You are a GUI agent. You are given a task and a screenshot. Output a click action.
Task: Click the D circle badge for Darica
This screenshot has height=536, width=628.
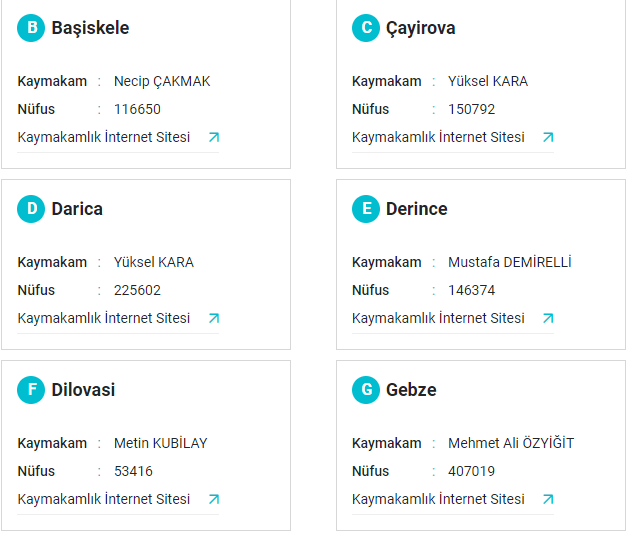(x=31, y=209)
